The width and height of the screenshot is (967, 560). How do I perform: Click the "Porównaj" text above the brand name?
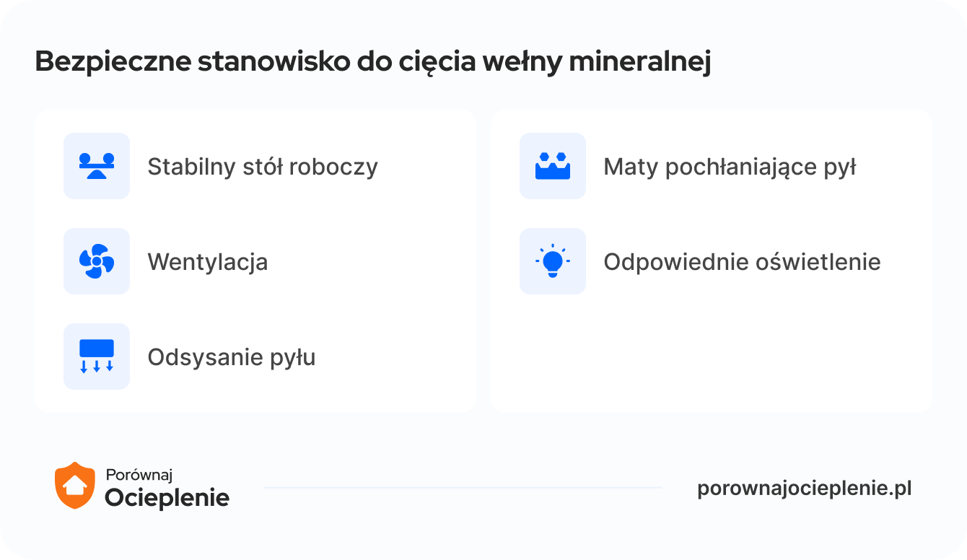139,475
